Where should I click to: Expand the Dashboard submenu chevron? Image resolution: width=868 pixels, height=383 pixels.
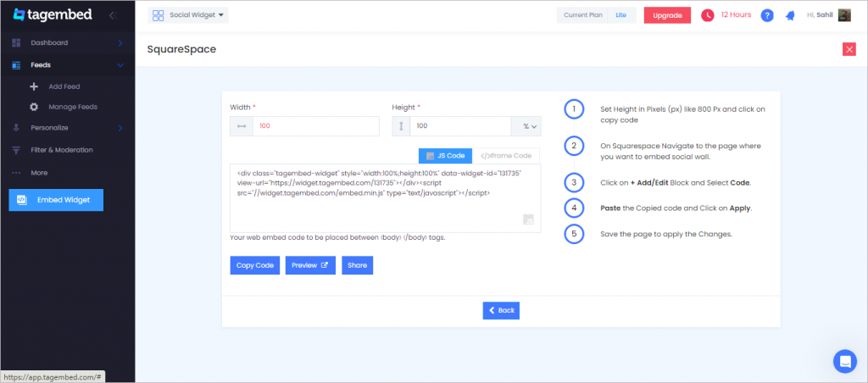[120, 42]
